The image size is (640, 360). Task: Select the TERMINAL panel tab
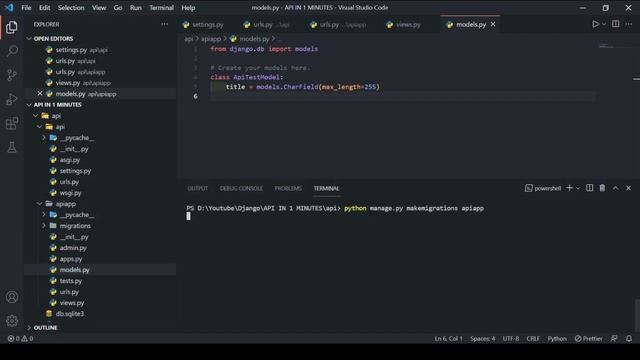click(327, 188)
